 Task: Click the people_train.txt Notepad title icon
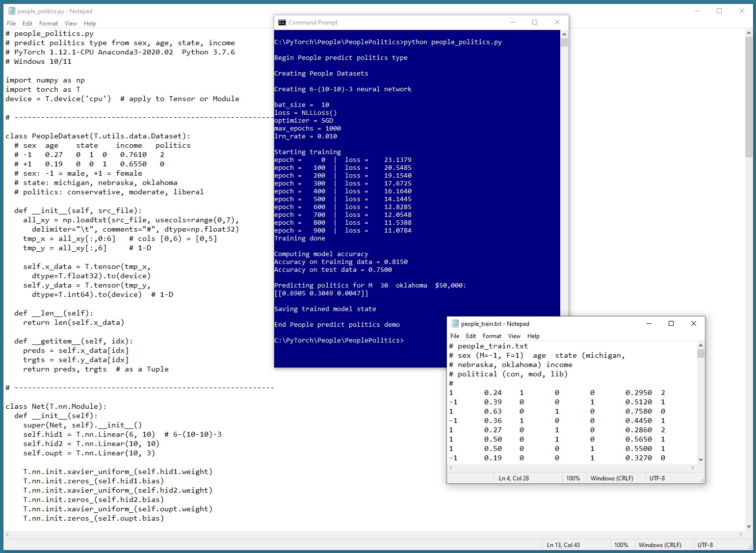point(455,324)
